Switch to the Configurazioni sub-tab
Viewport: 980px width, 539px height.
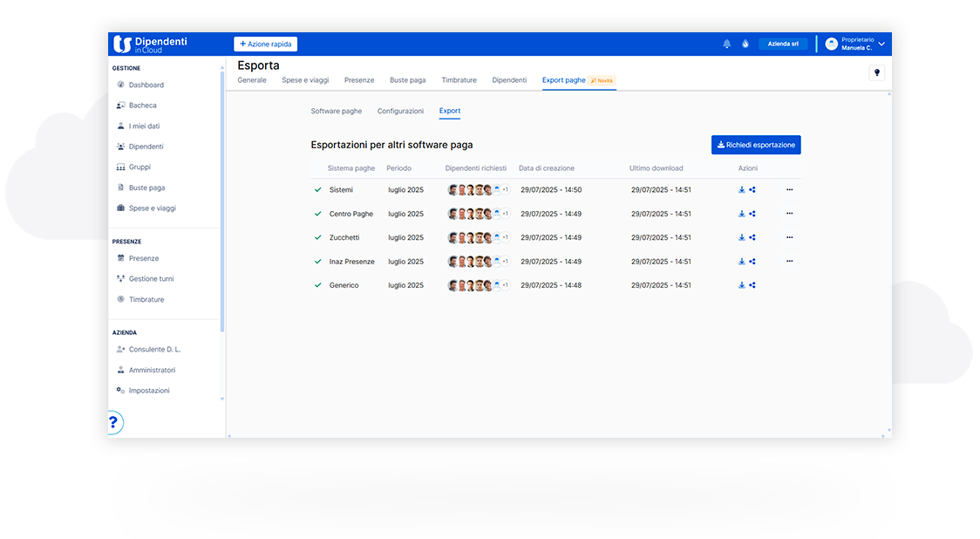click(400, 112)
